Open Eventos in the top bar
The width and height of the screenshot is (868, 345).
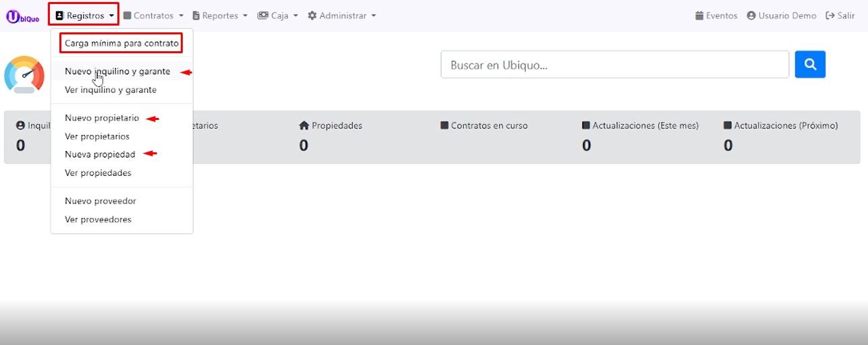coord(716,15)
